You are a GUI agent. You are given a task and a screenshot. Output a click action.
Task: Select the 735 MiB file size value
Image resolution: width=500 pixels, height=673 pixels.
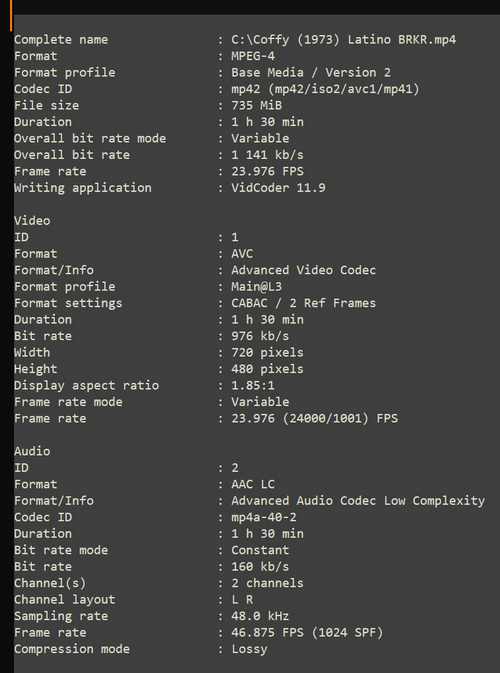(x=257, y=106)
